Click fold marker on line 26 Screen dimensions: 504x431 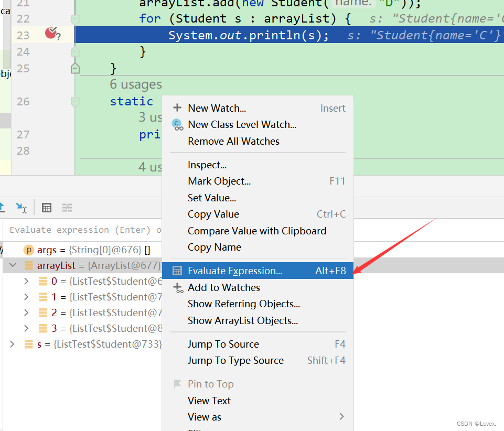[x=75, y=102]
